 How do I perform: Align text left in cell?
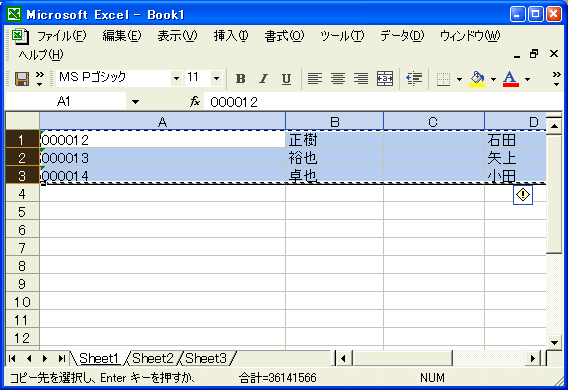[x=314, y=79]
